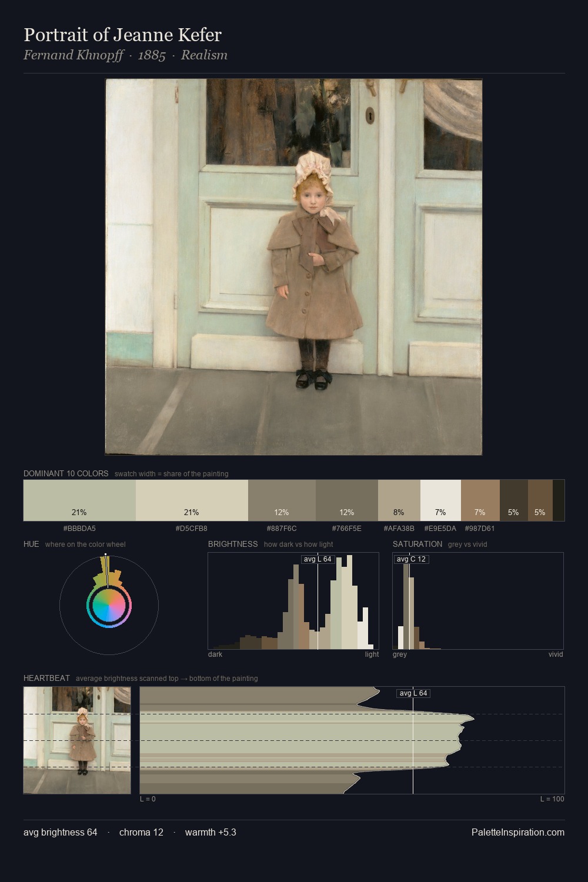Click the 'vivid' axis label
The image size is (588, 882).
tap(556, 654)
